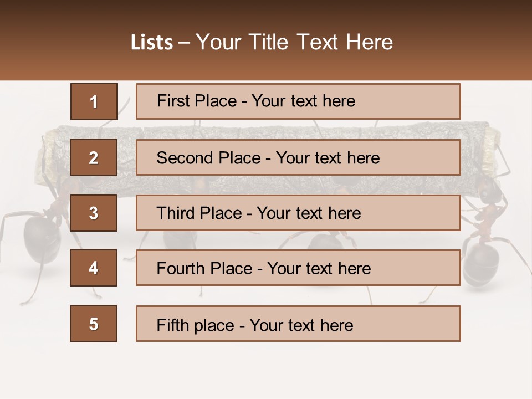Select the Fifth place text bar
This screenshot has width=532, height=399.
[x=298, y=324]
